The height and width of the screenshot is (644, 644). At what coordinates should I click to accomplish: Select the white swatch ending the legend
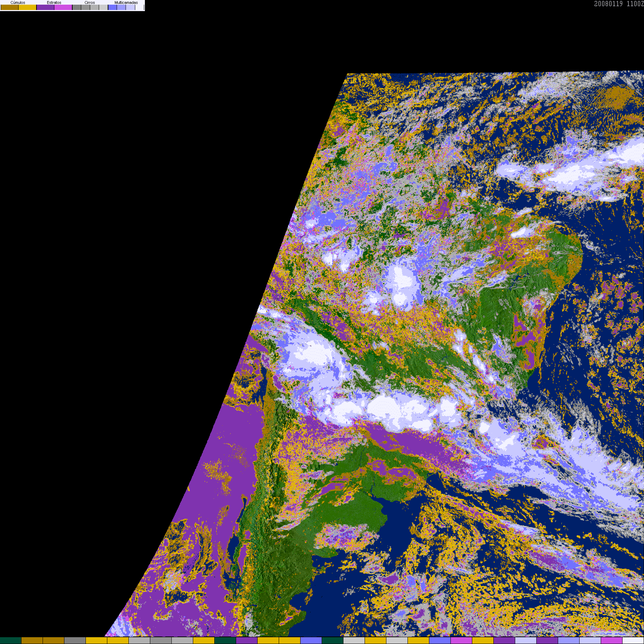click(x=139, y=8)
